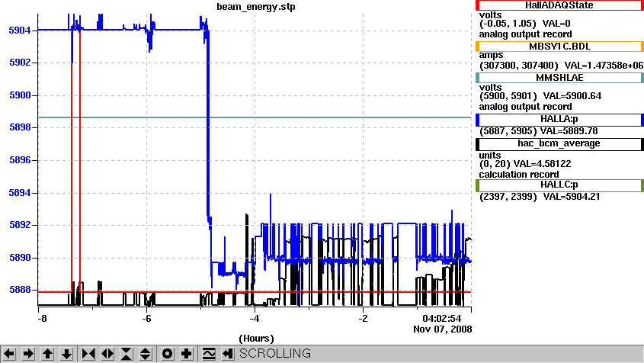Select the hac_bcm_average curve legend
Image resolution: width=644 pixels, height=363 pixels.
[559, 143]
